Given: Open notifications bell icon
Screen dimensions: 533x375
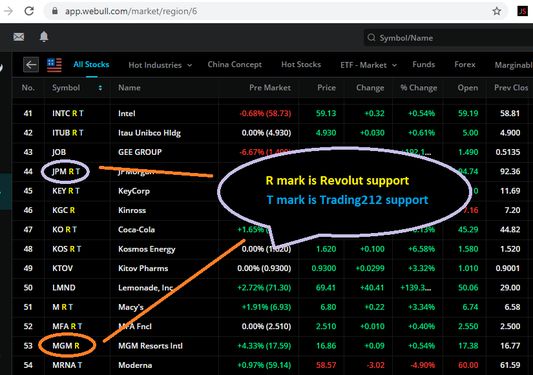Looking at the screenshot, I should (x=44, y=37).
